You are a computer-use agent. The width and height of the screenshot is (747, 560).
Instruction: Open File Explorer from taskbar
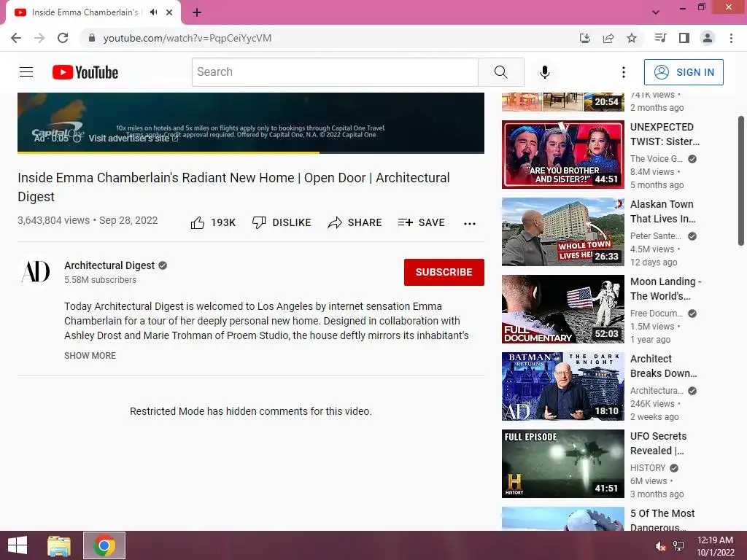click(59, 545)
